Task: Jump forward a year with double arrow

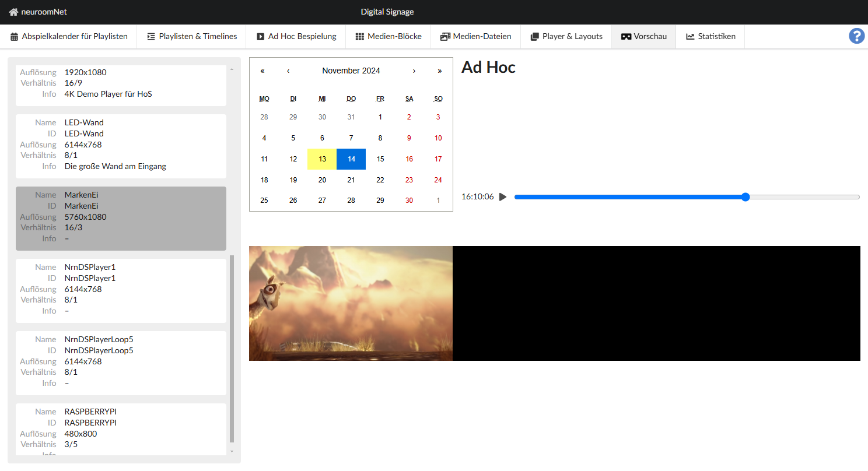Action: 439,71
